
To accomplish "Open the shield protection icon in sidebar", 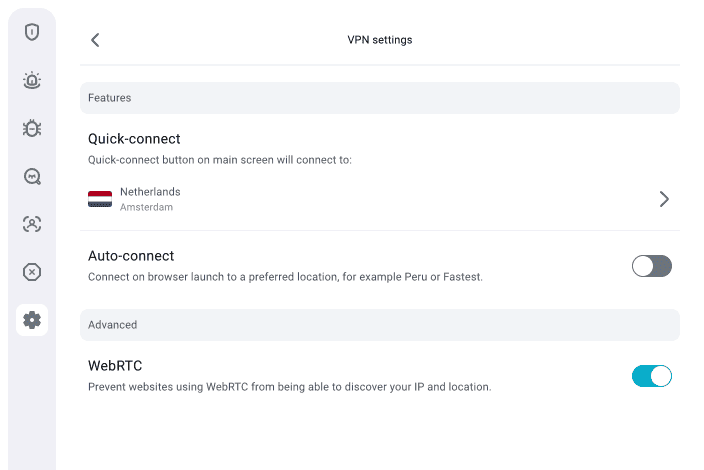I will pos(32,32).
